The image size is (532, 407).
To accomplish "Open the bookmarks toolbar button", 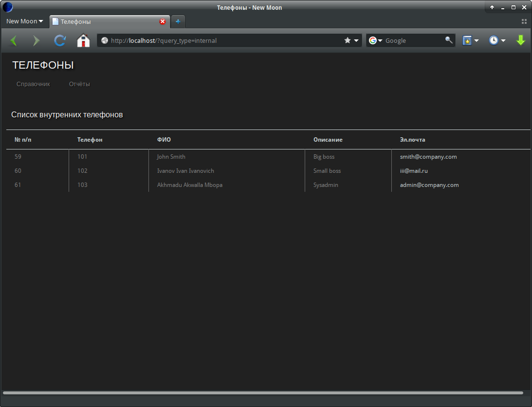I will click(467, 40).
